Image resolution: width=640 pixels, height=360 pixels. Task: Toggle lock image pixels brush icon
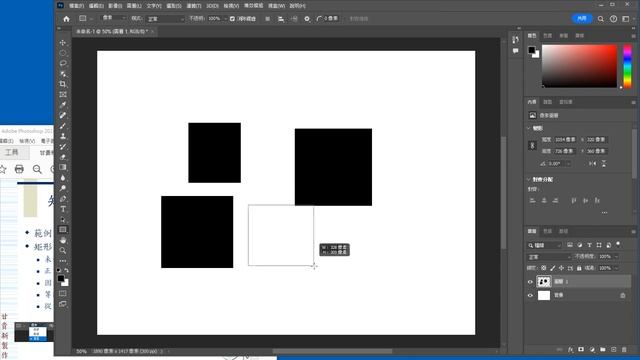553,268
